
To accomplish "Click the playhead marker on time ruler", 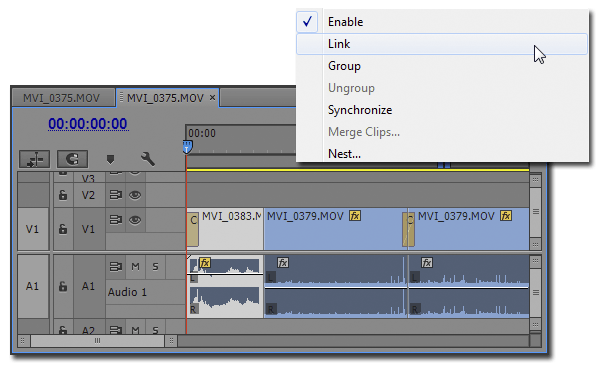I will tap(187, 147).
